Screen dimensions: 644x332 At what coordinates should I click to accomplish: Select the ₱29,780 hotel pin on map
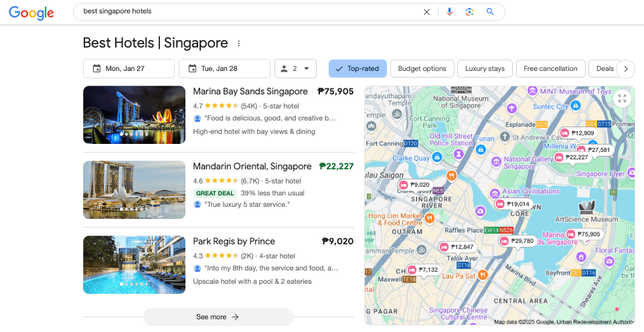click(x=517, y=241)
